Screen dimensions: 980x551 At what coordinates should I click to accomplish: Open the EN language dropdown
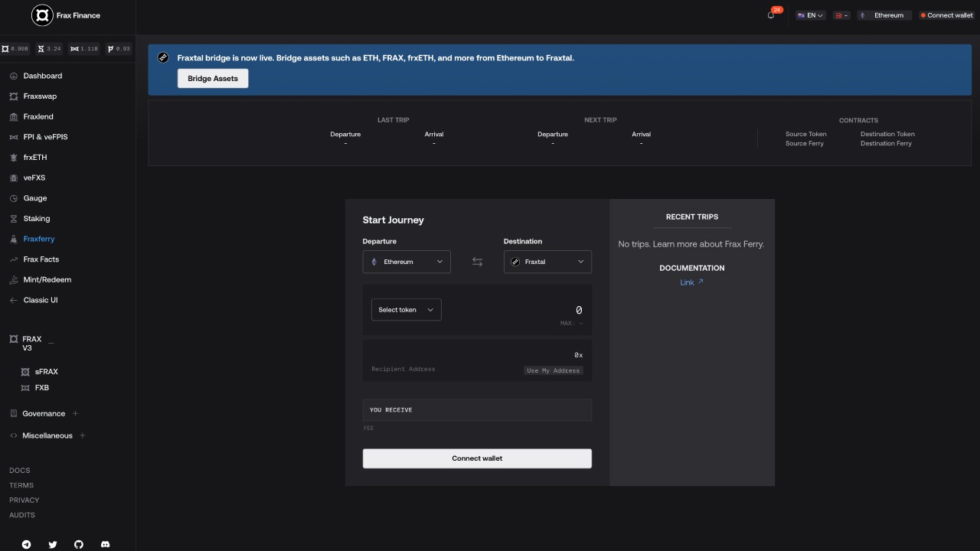(811, 15)
